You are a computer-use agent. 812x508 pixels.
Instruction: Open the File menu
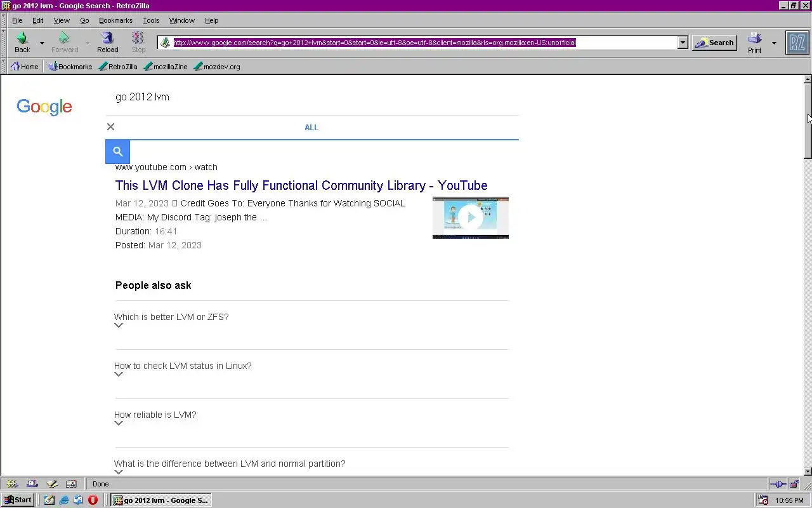(x=17, y=20)
